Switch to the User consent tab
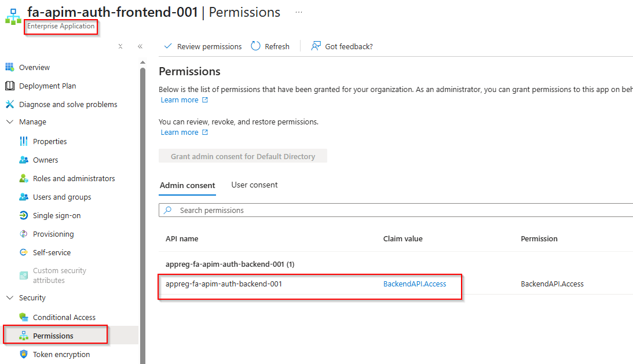The height and width of the screenshot is (364, 633). point(254,185)
